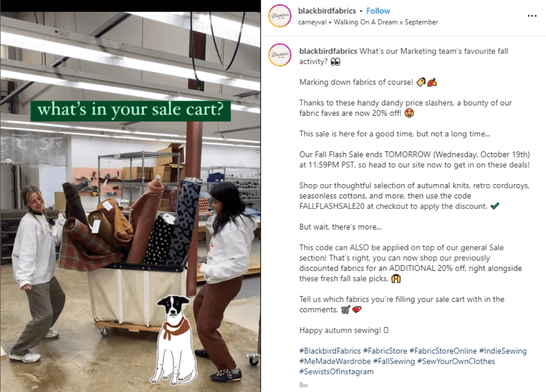Follow the blackbirdfabrics account
The width and height of the screenshot is (546, 392).
(378, 11)
